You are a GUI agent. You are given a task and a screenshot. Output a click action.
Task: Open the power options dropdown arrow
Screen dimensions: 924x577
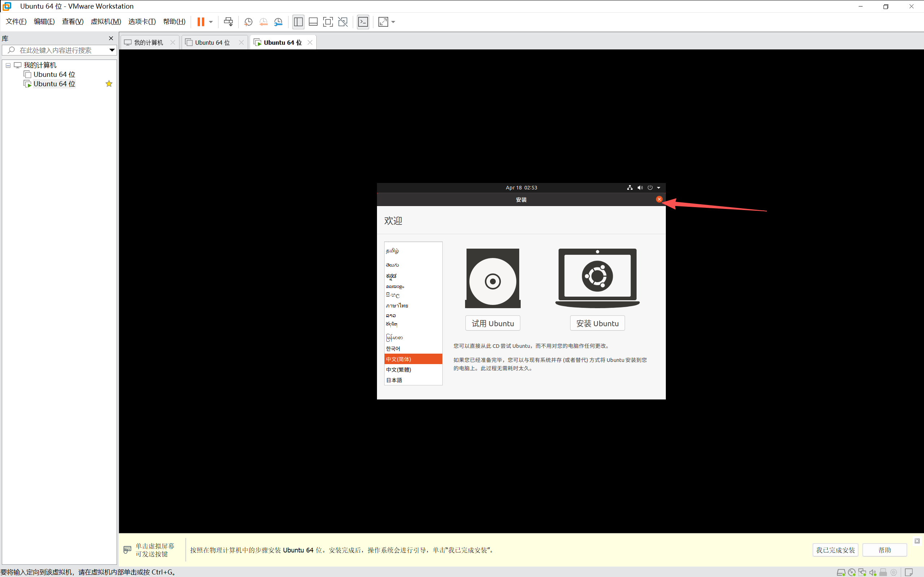[x=211, y=22]
